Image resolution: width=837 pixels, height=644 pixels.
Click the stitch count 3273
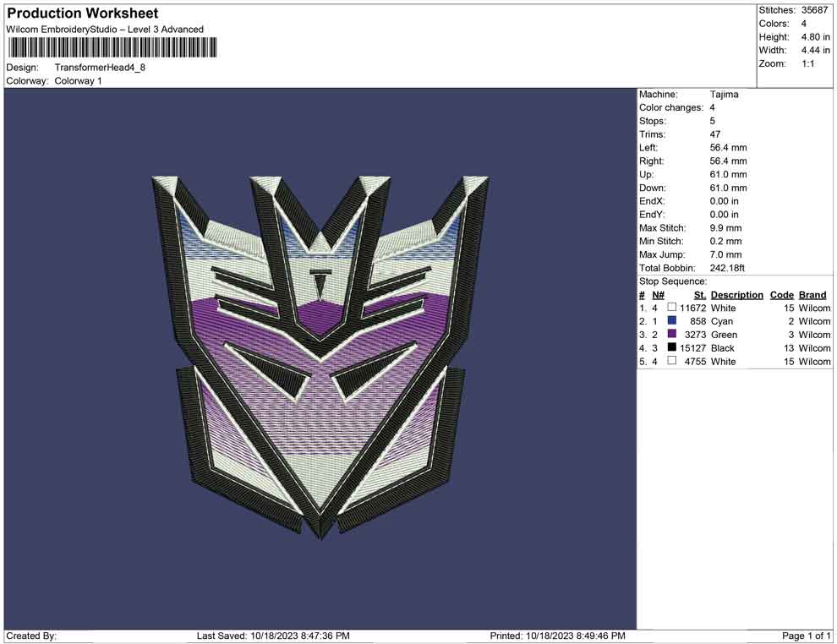point(695,335)
